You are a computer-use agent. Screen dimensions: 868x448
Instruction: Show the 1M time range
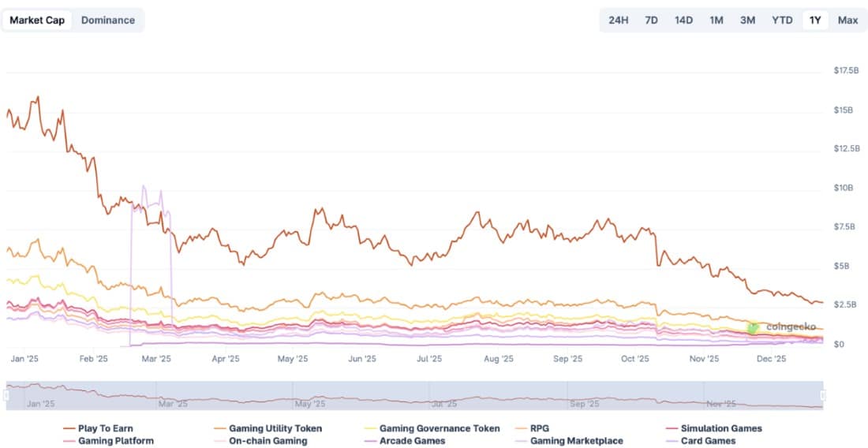click(x=716, y=20)
